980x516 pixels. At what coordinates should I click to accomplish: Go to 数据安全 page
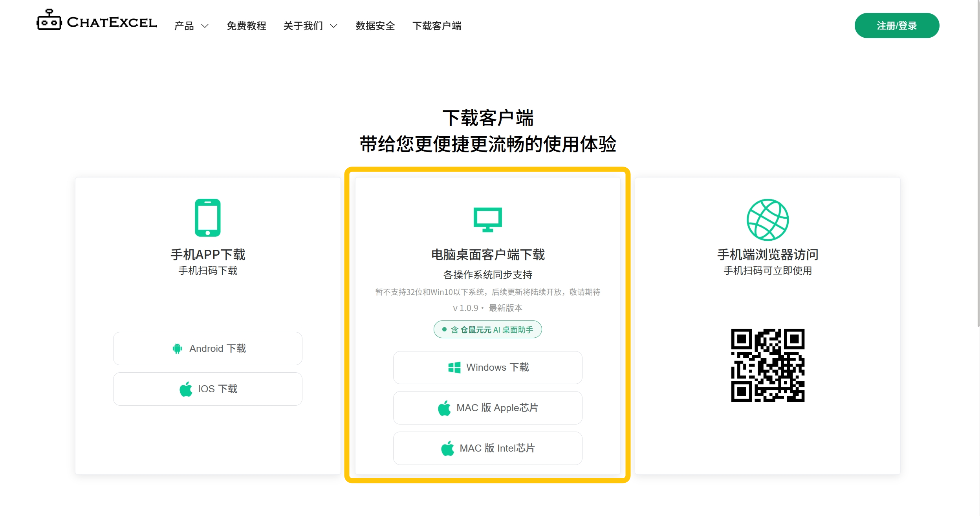coord(375,26)
